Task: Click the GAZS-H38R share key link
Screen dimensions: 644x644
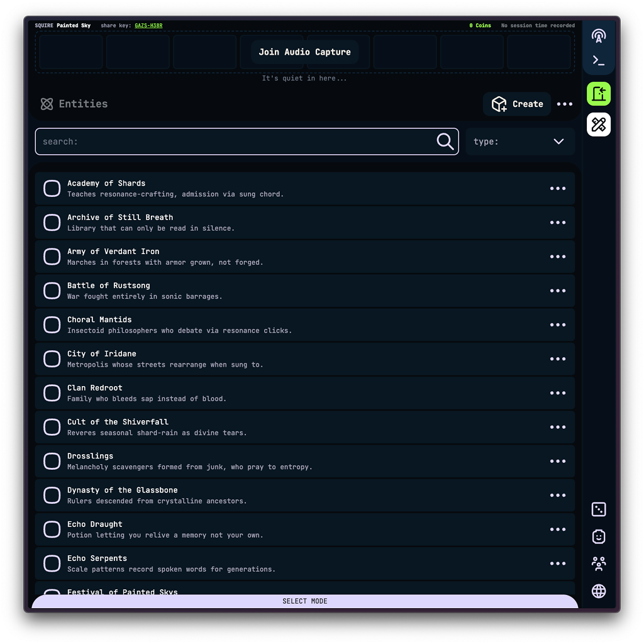Action: [x=148, y=26]
